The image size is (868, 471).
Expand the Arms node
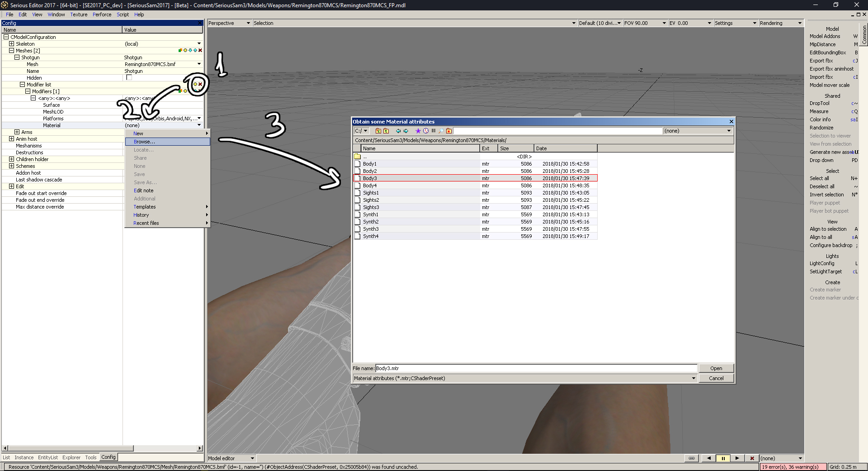[x=17, y=132]
